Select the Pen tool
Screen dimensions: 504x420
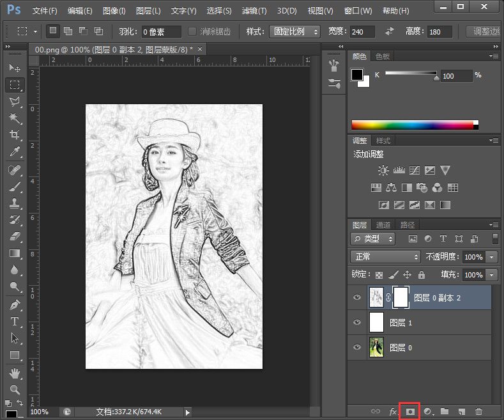[15, 304]
